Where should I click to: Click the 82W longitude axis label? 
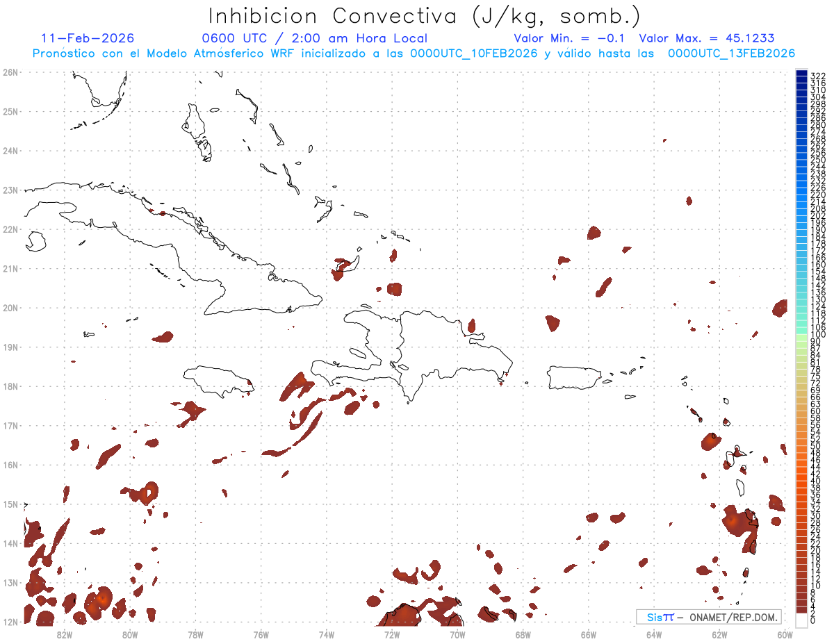(x=64, y=634)
